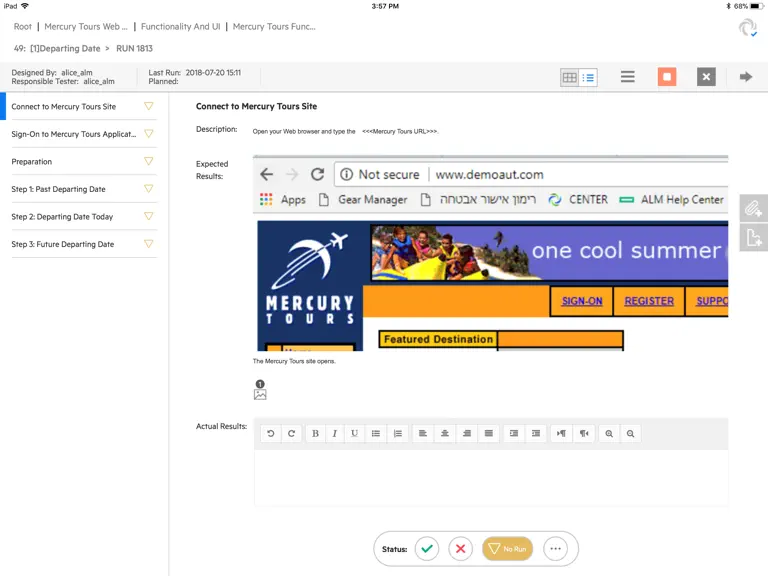Navigate to Mercury Tours Func breadcrumb

[x=274, y=27]
